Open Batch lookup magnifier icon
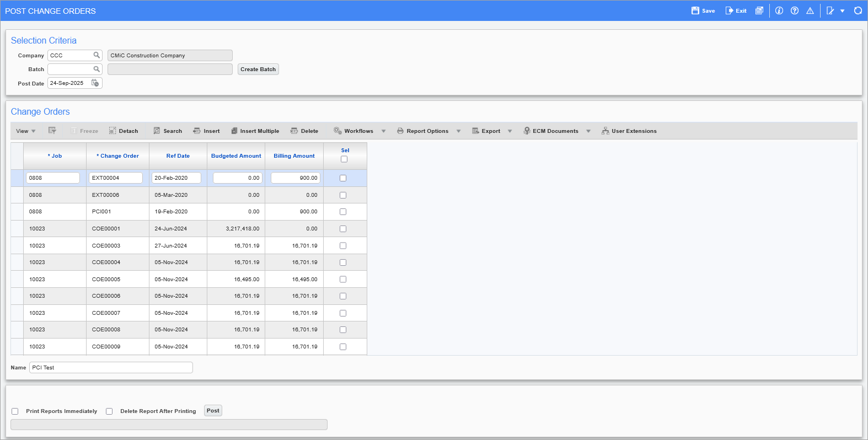The width and height of the screenshot is (868, 440). click(97, 69)
